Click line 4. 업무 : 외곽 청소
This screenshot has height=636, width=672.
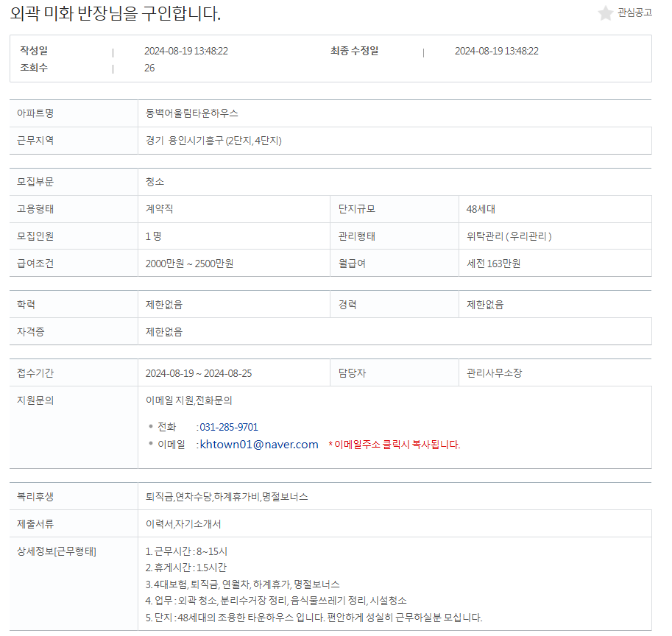point(276,601)
